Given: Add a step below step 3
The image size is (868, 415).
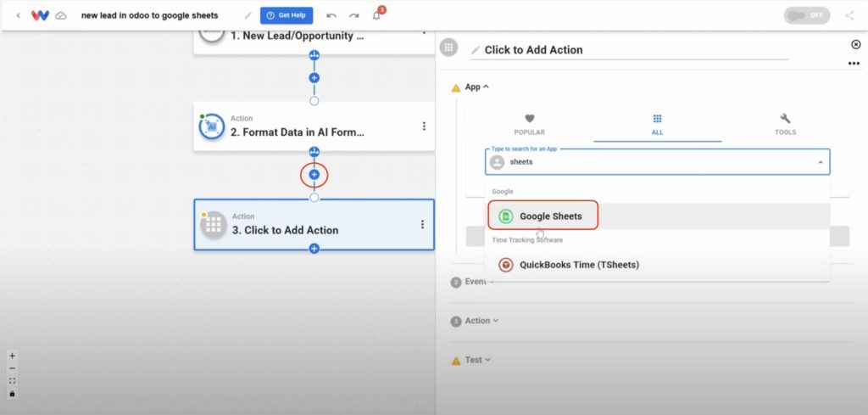Looking at the screenshot, I should 314,249.
